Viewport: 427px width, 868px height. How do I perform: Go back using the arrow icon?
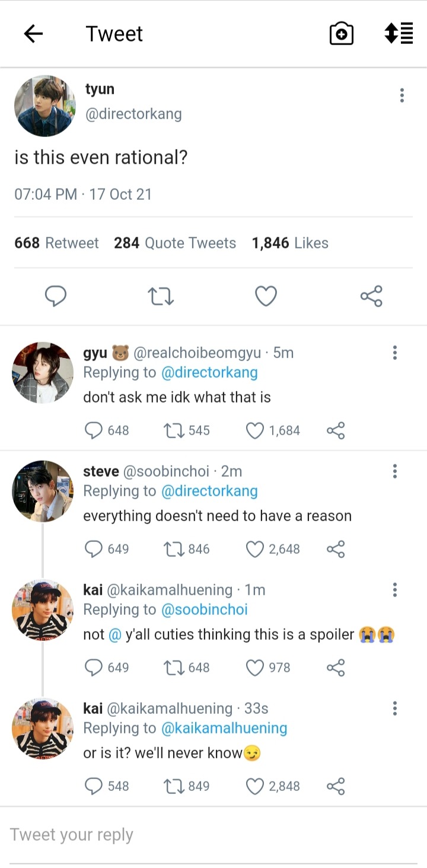coord(33,34)
